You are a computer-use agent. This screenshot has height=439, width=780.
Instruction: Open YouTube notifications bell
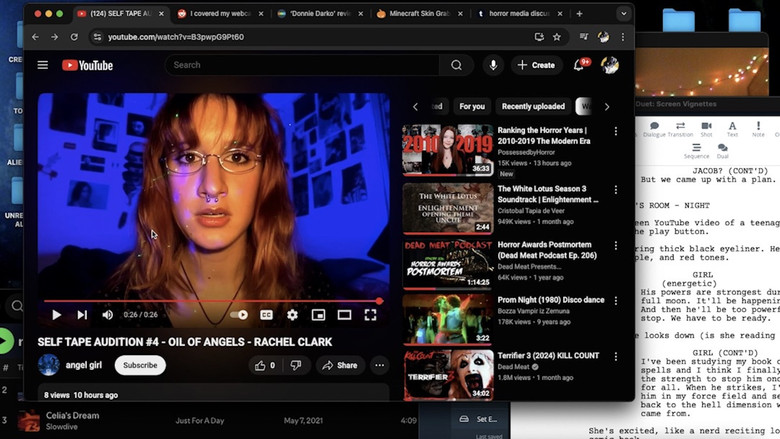579,65
